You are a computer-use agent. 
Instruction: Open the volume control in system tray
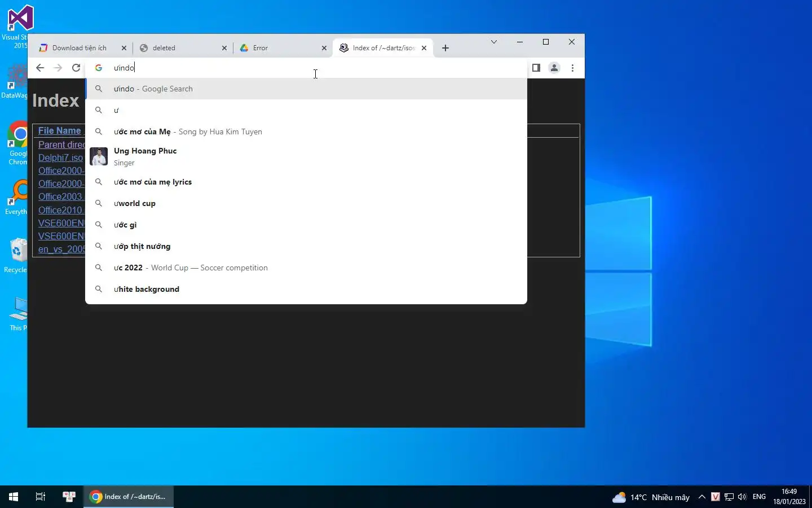(742, 497)
